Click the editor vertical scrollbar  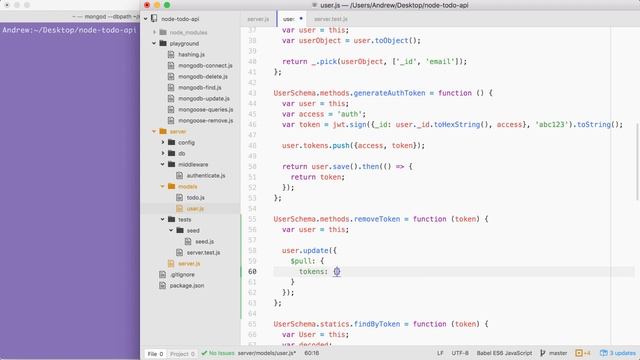tap(637, 162)
